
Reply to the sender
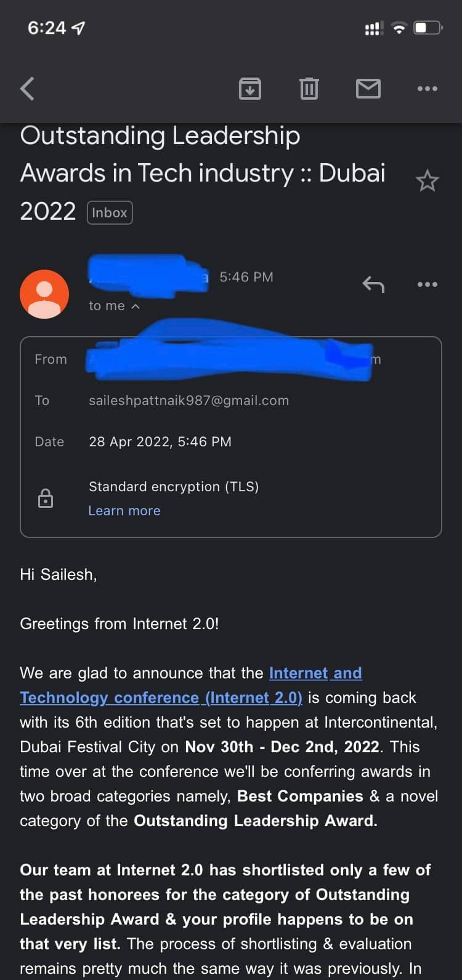point(373,284)
